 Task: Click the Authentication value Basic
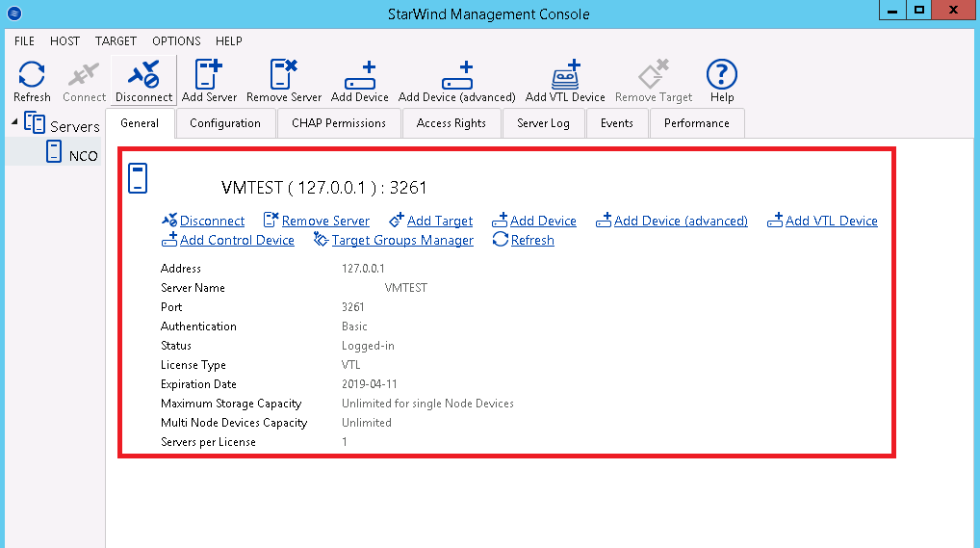pyautogui.click(x=354, y=326)
